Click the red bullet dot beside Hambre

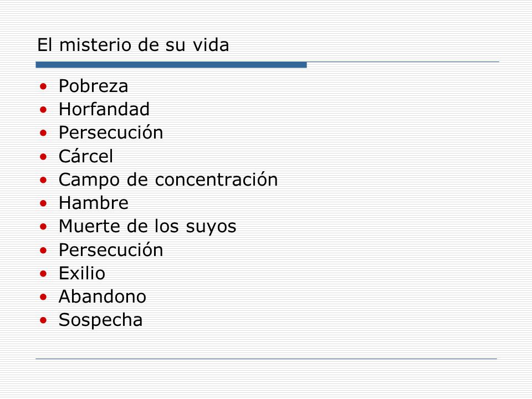click(x=43, y=203)
